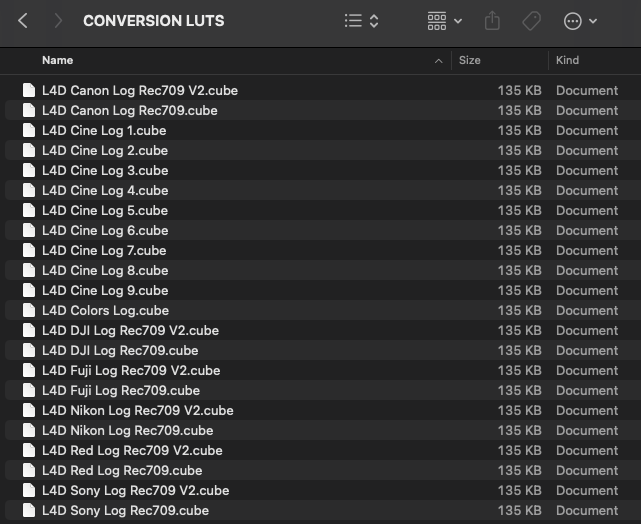This screenshot has width=641, height=524.
Task: Click file icon for L4D DJI Log Rec709 V2.cube
Action: (x=29, y=330)
